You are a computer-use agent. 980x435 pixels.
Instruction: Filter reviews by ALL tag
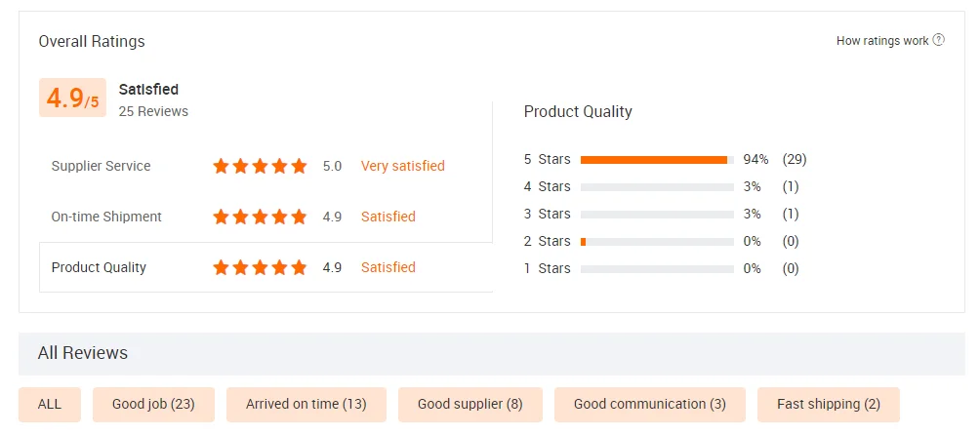(x=50, y=405)
